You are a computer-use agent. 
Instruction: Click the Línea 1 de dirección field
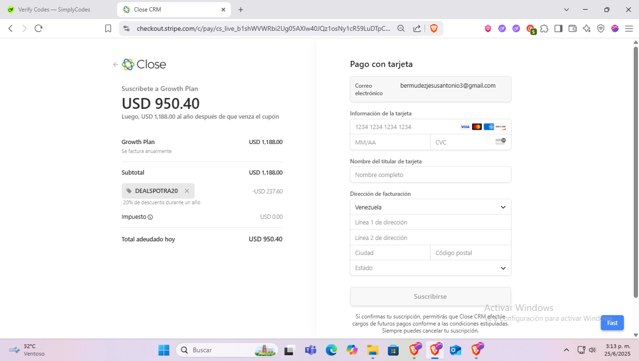click(430, 222)
